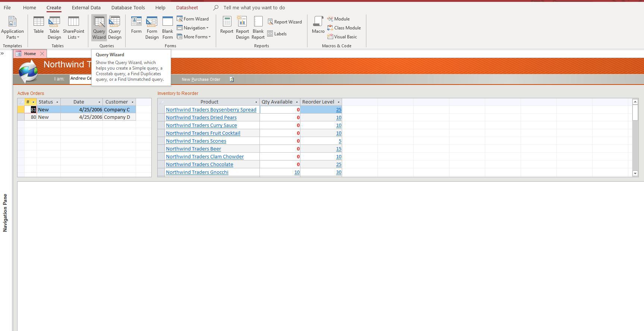
Task: Start the Form Wizard
Action: [193, 19]
